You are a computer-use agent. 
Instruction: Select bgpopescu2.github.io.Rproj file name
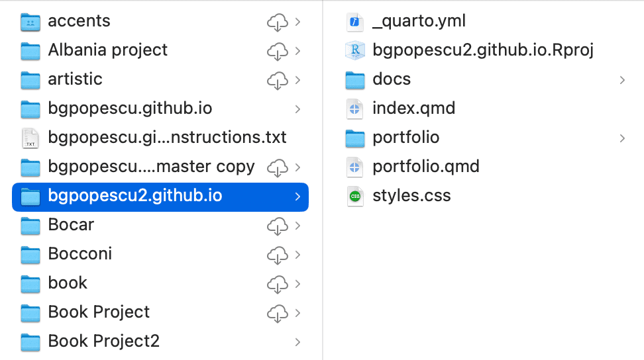click(483, 50)
